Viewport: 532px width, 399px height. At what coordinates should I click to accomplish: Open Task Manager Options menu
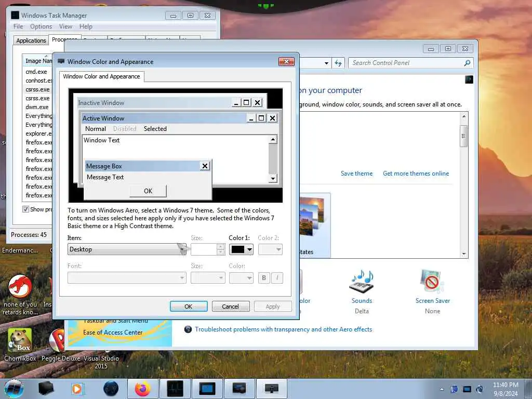click(41, 26)
